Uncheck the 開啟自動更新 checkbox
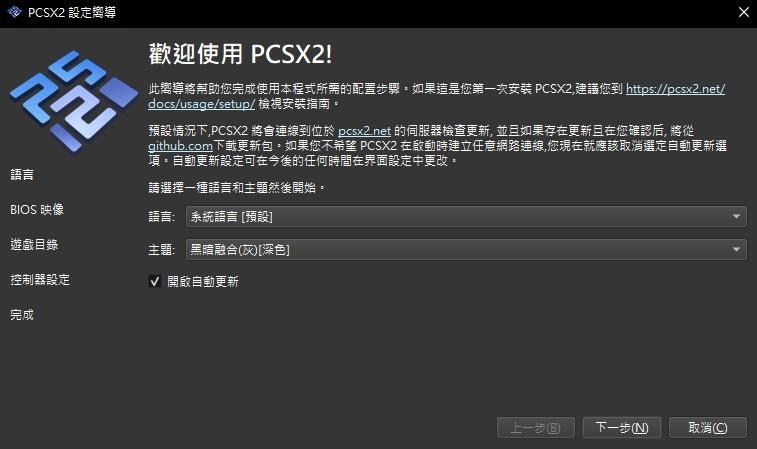The height and width of the screenshot is (449, 757). click(154, 281)
